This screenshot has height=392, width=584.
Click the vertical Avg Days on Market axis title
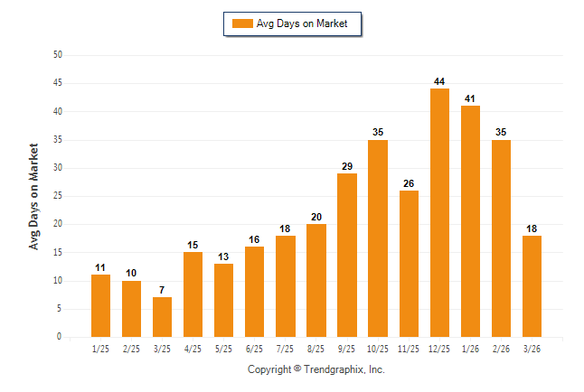click(34, 196)
